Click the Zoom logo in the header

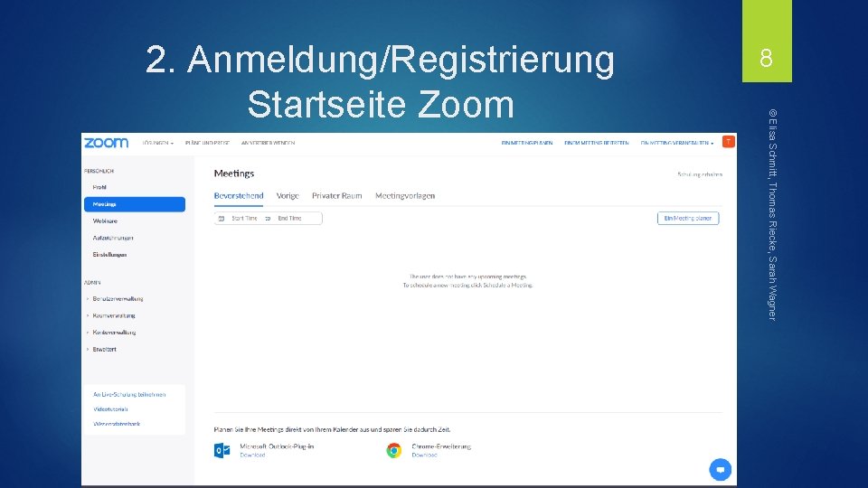coord(107,143)
